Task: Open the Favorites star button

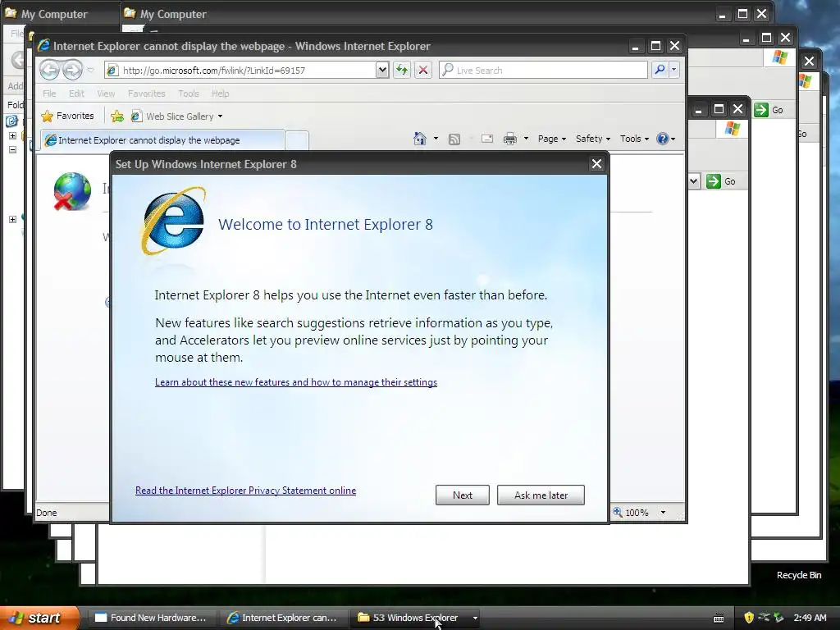Action: 67,116
